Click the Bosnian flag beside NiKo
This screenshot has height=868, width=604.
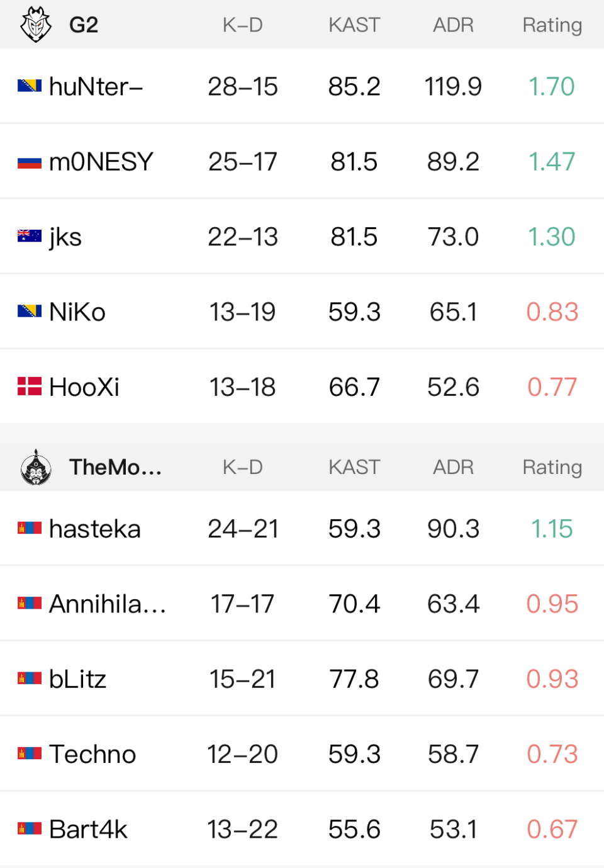30,312
